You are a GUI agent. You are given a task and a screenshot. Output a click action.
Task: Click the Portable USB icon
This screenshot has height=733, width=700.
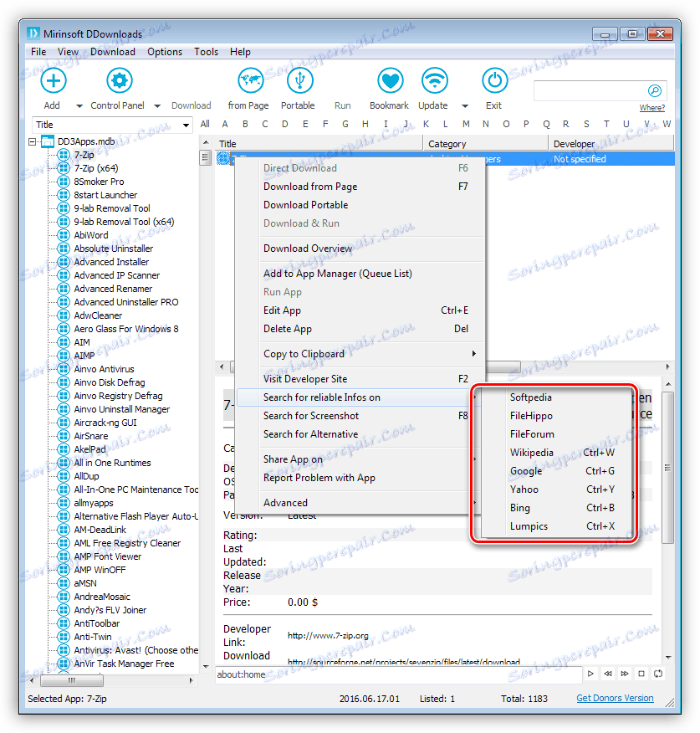pos(300,81)
